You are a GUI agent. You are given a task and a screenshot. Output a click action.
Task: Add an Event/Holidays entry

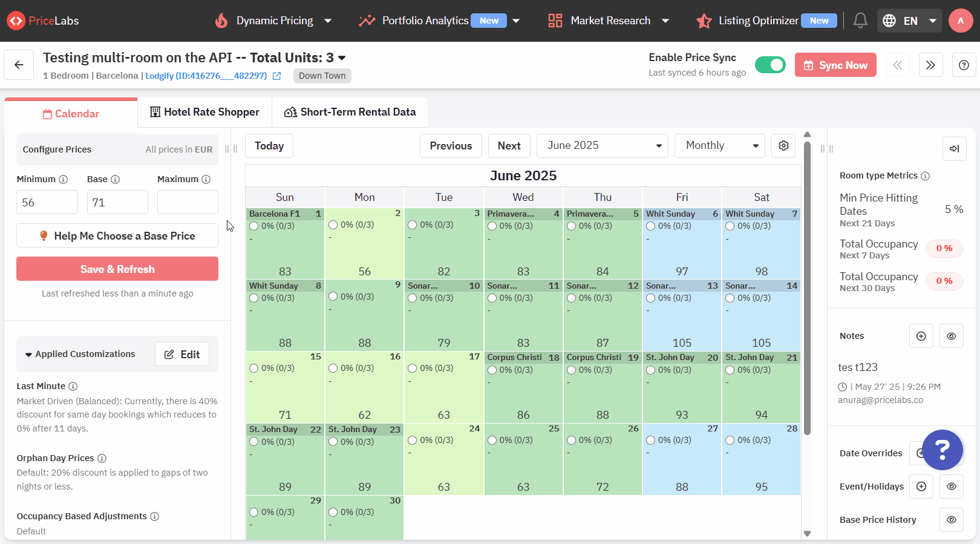pyautogui.click(x=921, y=487)
